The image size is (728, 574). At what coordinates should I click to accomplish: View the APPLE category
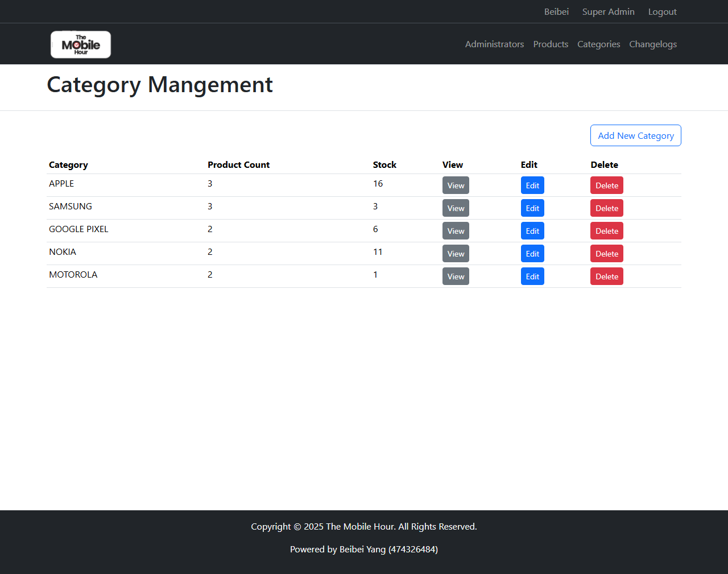[x=456, y=185]
